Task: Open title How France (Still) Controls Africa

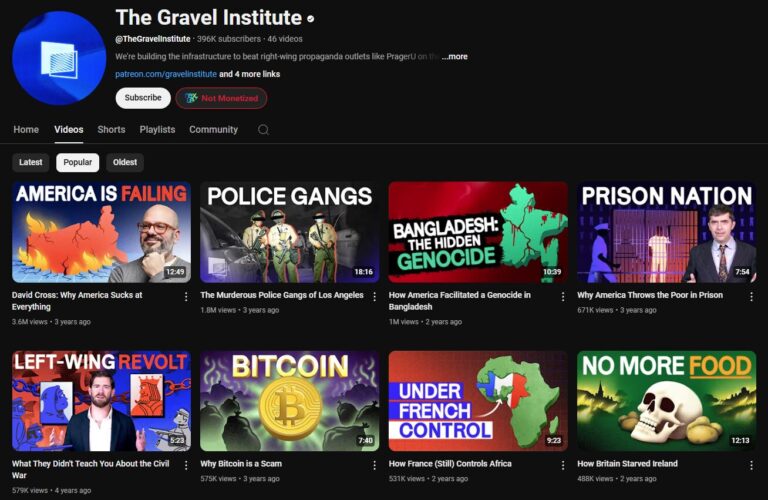Action: click(450, 463)
